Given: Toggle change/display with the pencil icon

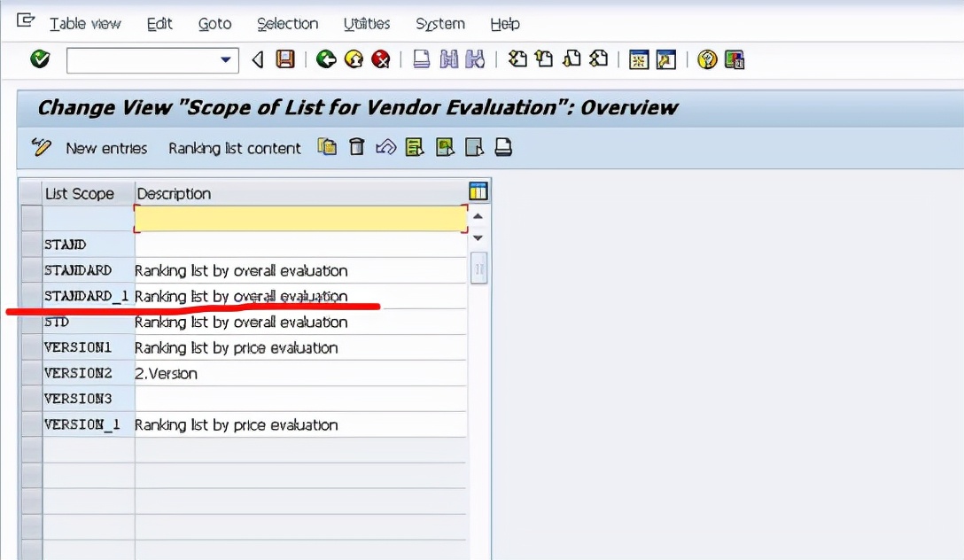Looking at the screenshot, I should [x=41, y=147].
